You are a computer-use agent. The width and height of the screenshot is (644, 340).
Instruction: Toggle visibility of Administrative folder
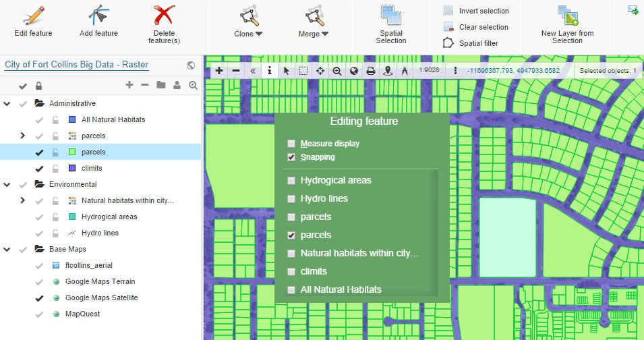pyautogui.click(x=23, y=104)
